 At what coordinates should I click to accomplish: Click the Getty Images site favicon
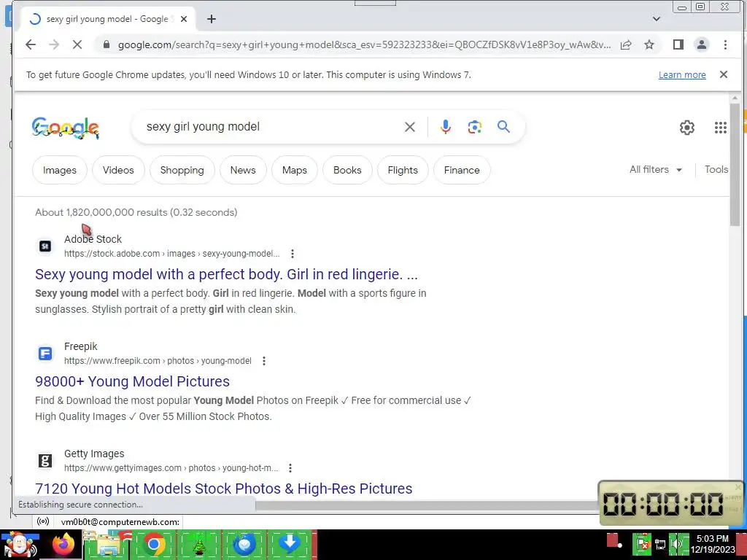click(45, 461)
